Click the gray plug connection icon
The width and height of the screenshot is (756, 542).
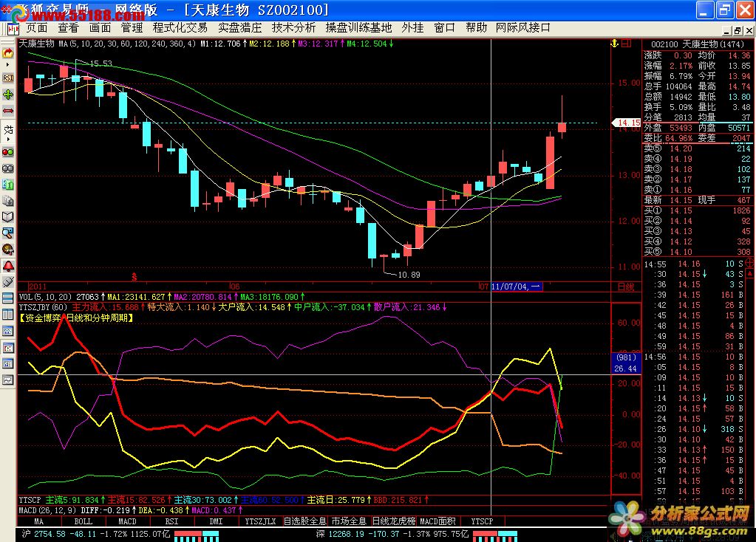pyautogui.click(x=7, y=282)
